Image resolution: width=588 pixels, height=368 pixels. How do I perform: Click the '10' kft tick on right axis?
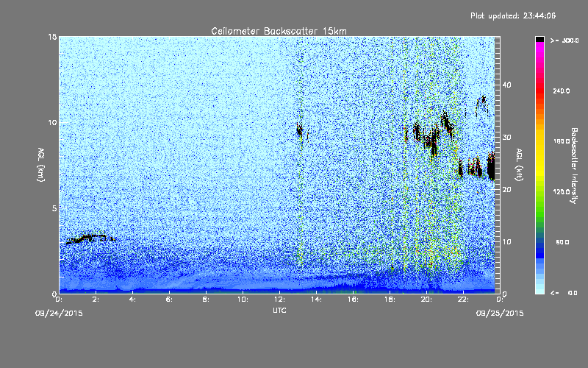506,242
